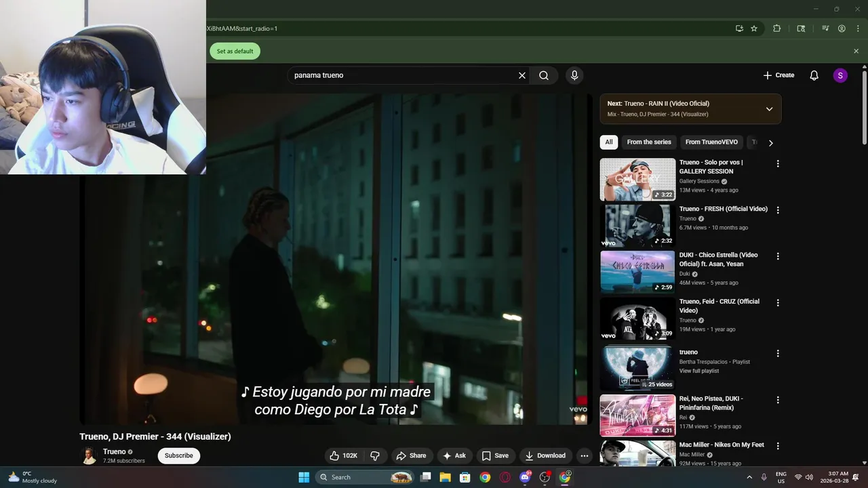The height and width of the screenshot is (488, 868).
Task: Open weather widget showing 0°C
Action: [32, 477]
